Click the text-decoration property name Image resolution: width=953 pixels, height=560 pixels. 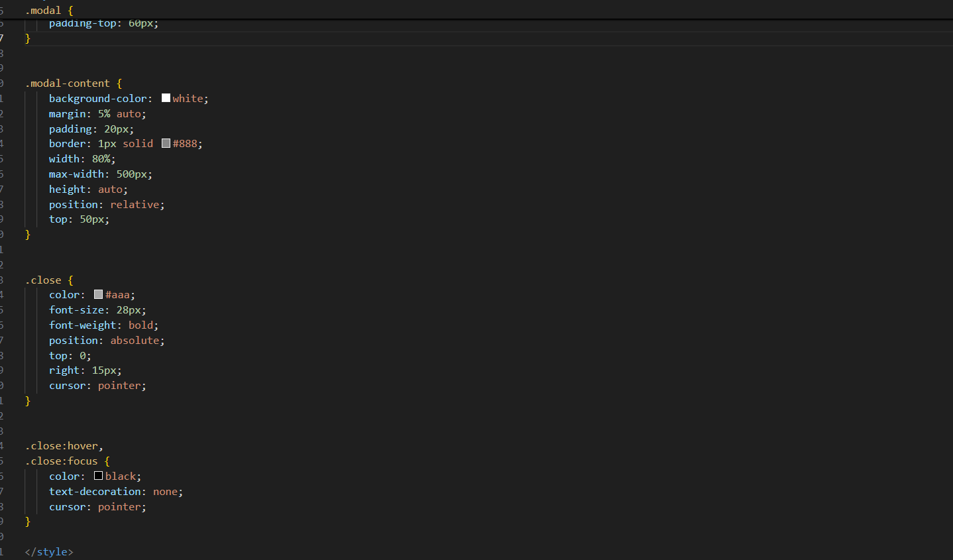pos(95,492)
